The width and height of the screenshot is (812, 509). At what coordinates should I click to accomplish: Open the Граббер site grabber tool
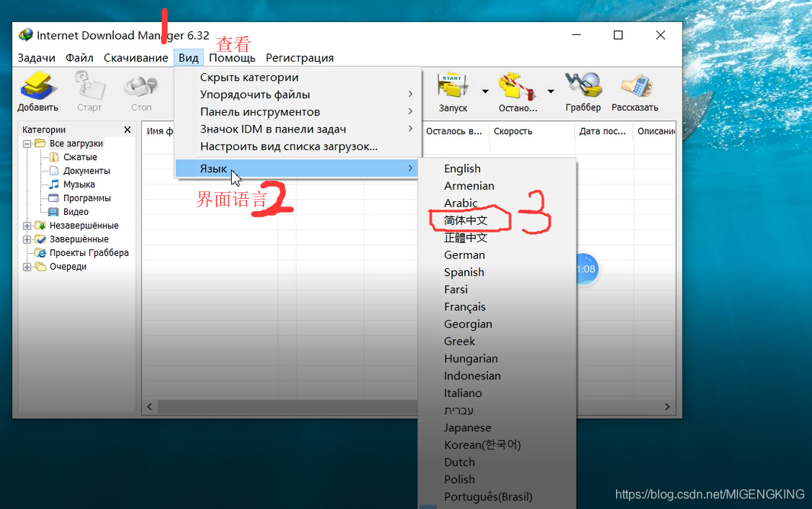[583, 92]
